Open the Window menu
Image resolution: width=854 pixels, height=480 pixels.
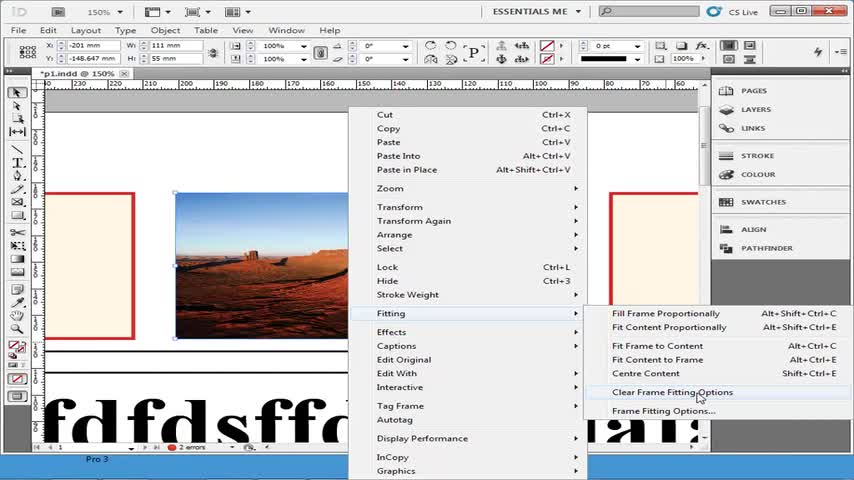coord(286,31)
